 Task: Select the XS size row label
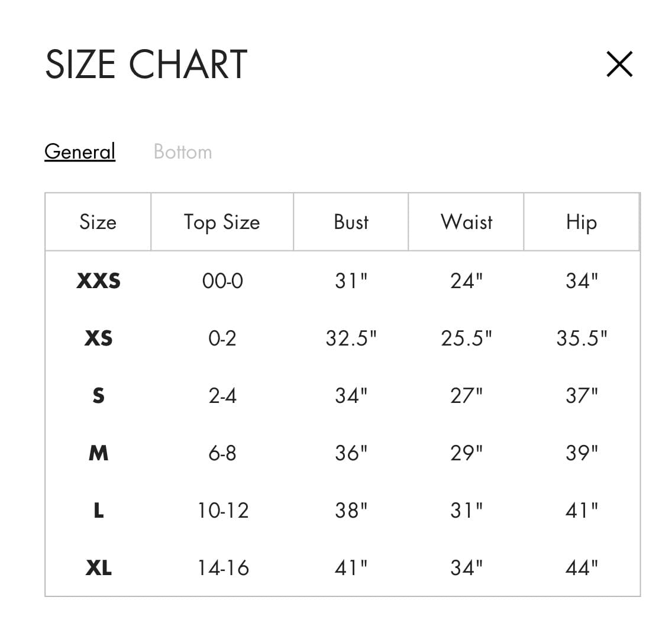tap(98, 338)
